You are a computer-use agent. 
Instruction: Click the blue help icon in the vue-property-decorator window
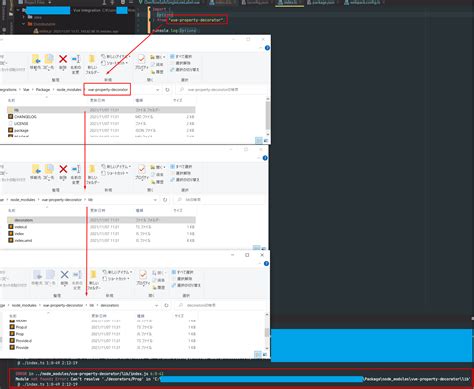[x=267, y=48]
